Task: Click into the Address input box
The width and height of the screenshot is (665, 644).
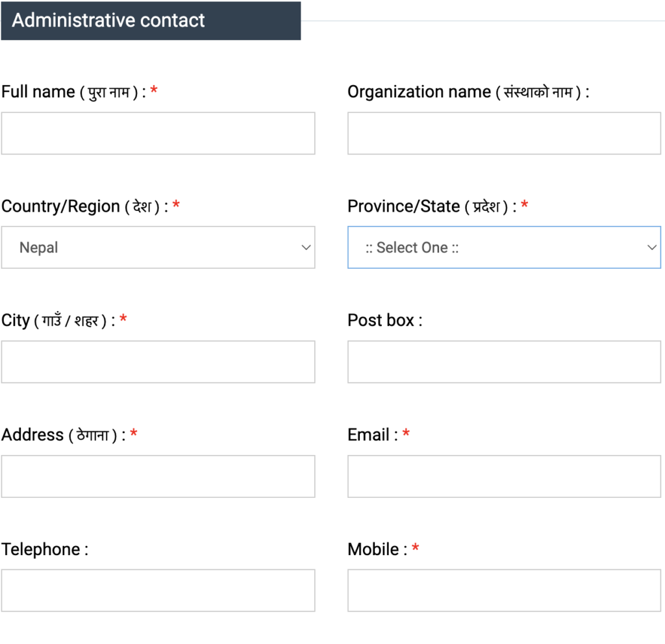Action: pyautogui.click(x=158, y=476)
